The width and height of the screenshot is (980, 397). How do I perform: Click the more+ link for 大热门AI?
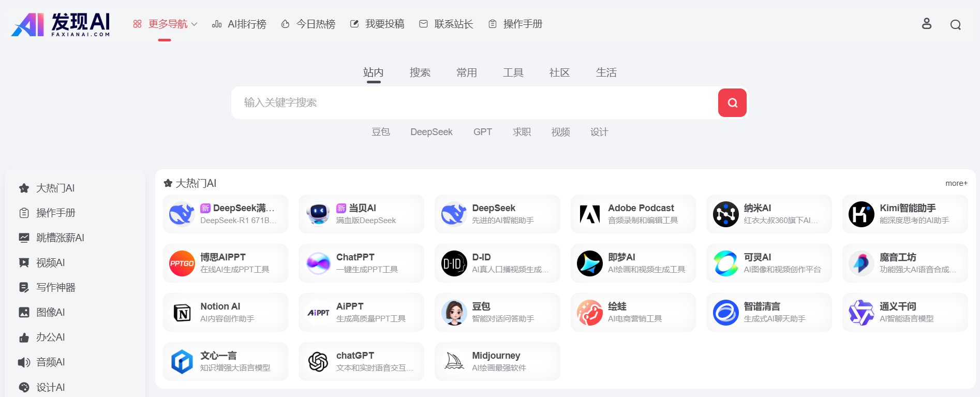coord(956,183)
